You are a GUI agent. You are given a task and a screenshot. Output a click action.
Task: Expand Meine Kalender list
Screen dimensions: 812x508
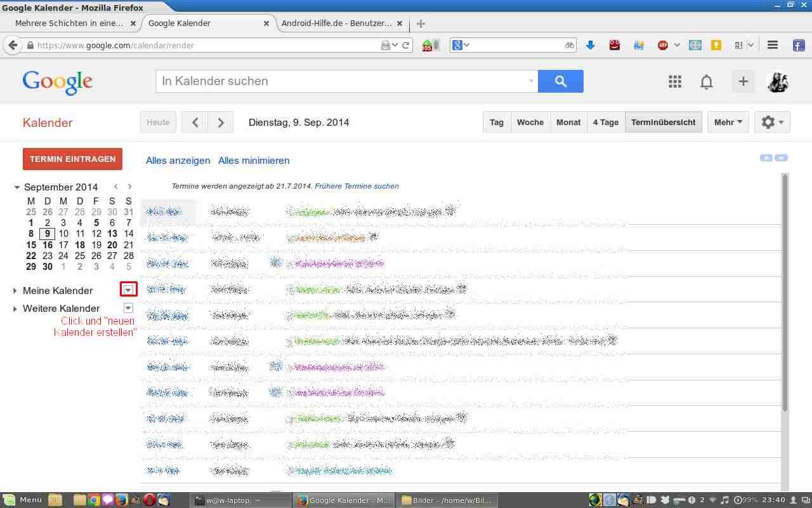tap(15, 291)
